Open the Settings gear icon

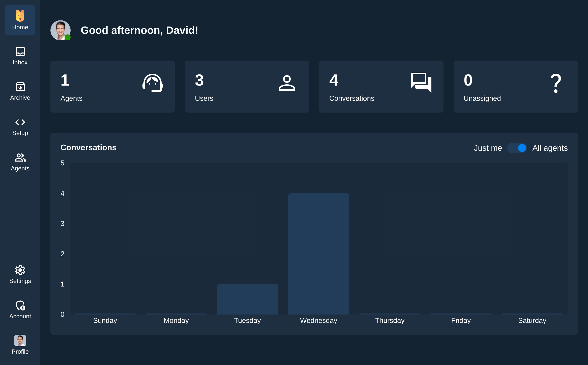[20, 270]
